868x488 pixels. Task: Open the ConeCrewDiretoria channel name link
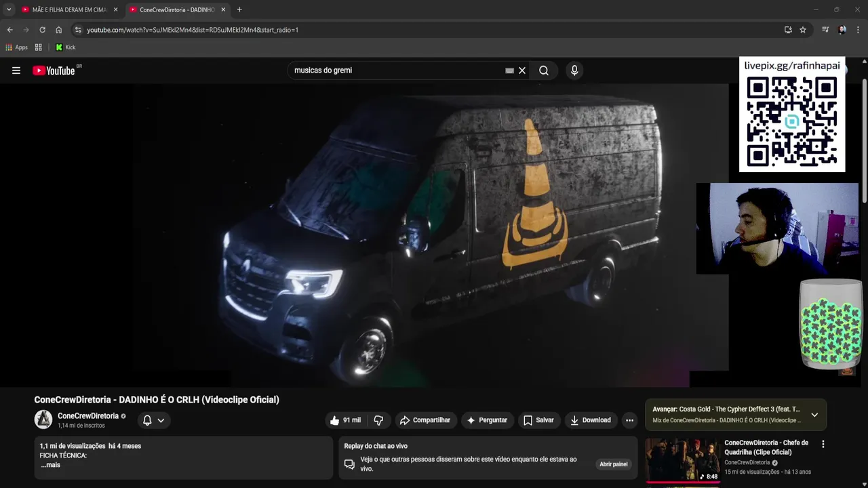88,416
